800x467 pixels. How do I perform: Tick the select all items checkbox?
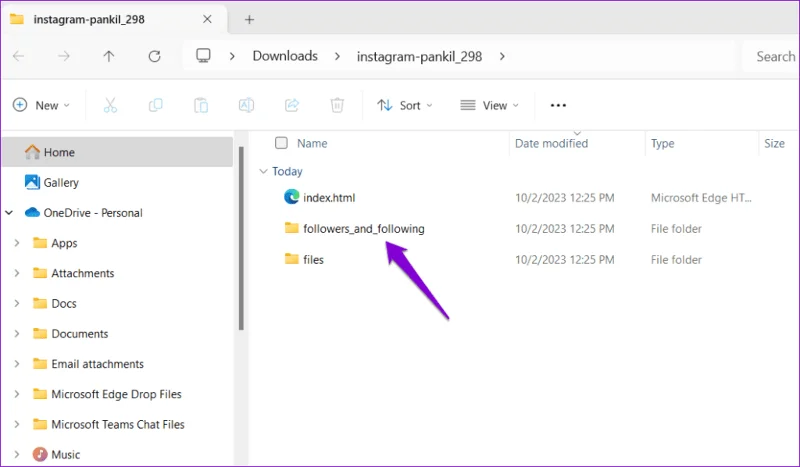(x=281, y=143)
